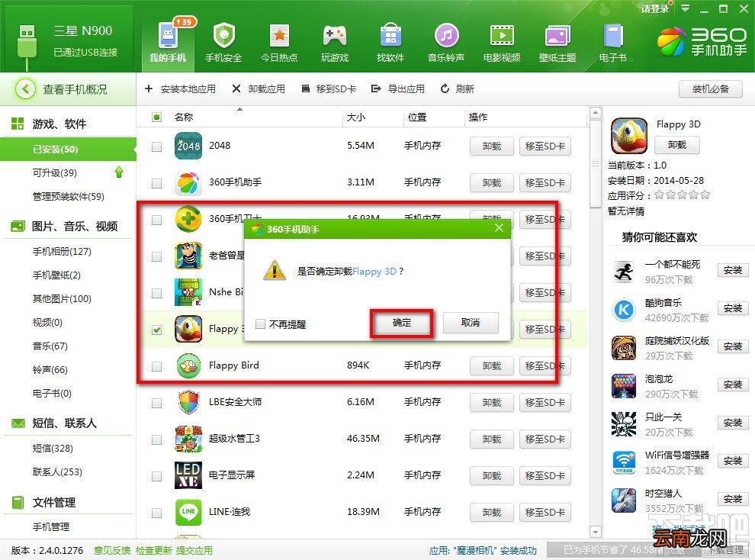This screenshot has height=560, width=755.
Task: Open the 我的手机 tab icon
Action: click(168, 36)
